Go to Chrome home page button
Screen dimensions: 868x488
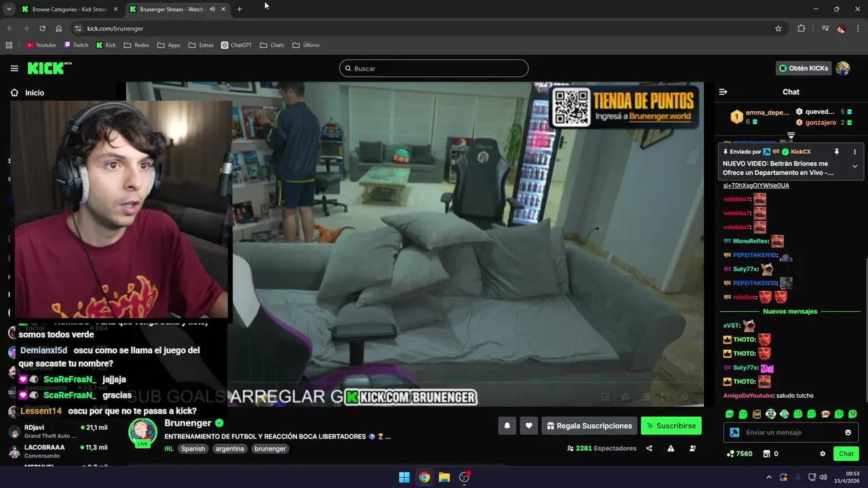point(58,28)
